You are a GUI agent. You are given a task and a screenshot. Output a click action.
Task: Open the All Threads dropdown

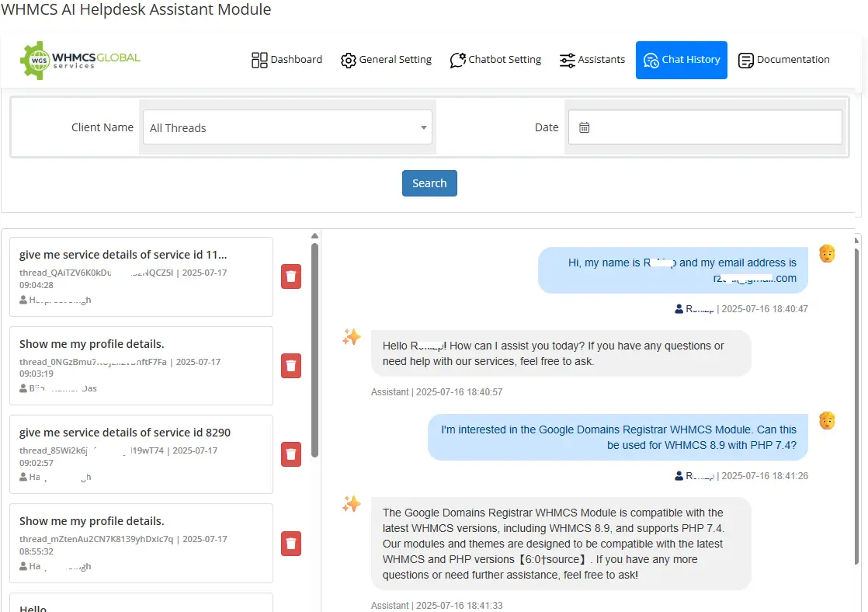pyautogui.click(x=287, y=127)
